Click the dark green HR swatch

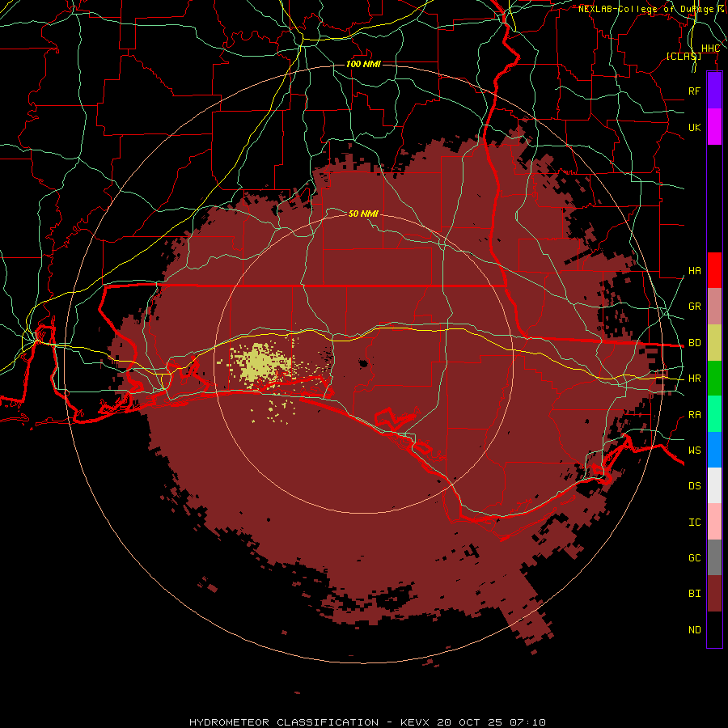click(714, 379)
